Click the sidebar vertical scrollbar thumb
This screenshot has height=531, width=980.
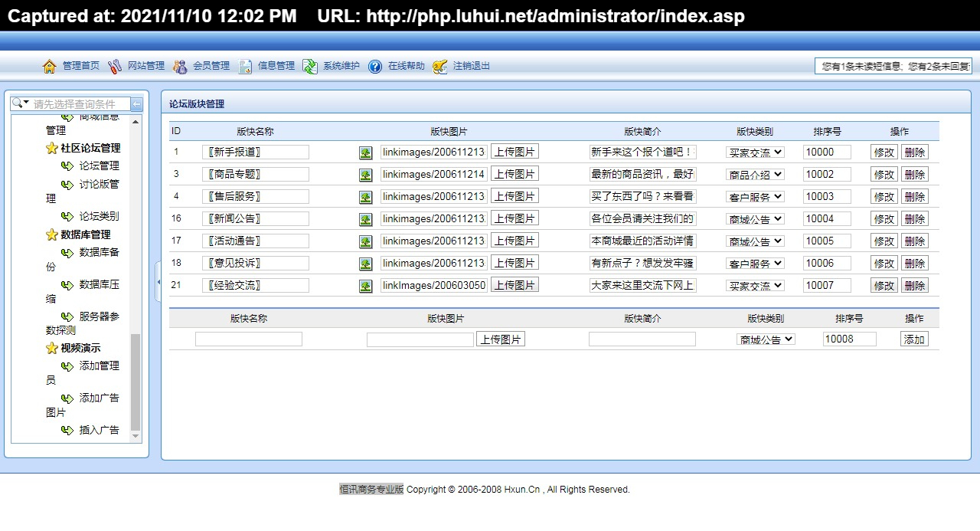click(x=136, y=382)
